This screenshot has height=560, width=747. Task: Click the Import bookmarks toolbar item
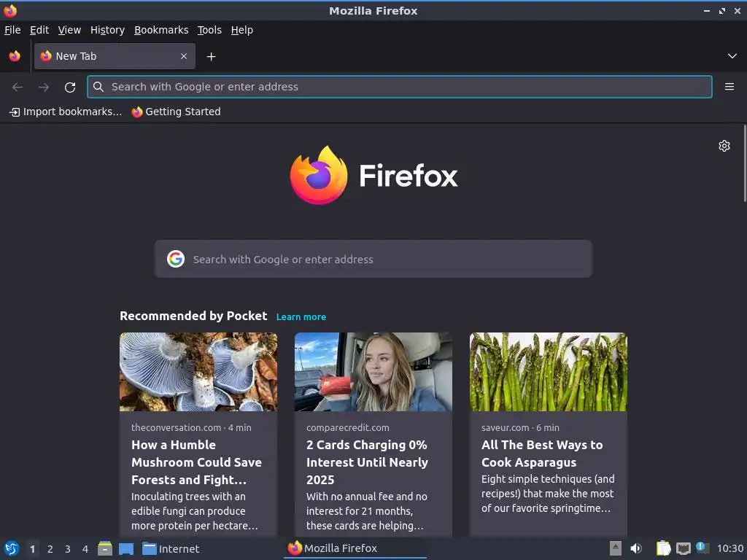tap(65, 112)
